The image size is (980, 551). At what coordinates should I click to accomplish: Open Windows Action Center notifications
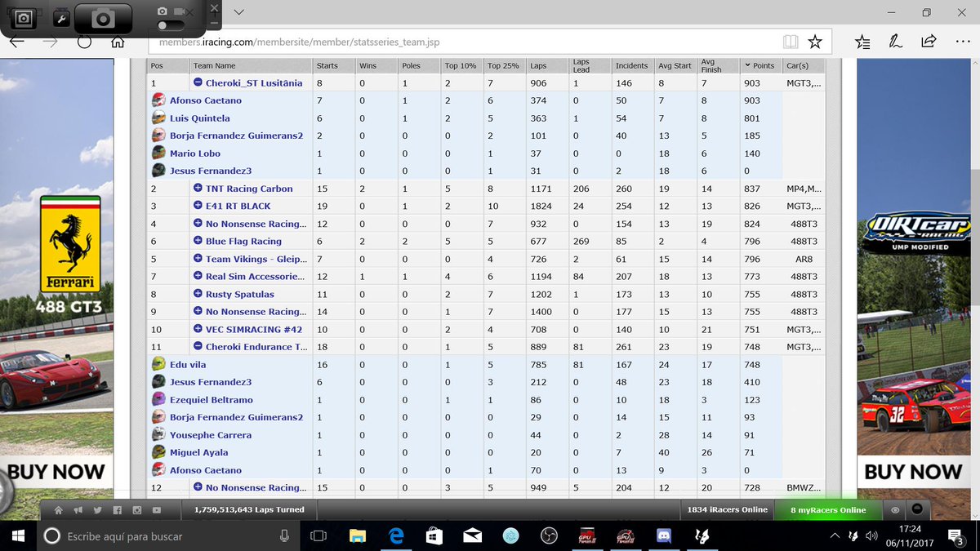coord(955,536)
